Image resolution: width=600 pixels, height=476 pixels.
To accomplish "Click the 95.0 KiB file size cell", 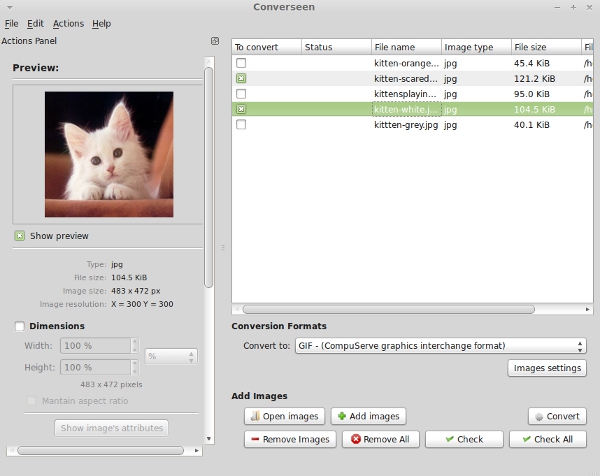I will 532,94.
